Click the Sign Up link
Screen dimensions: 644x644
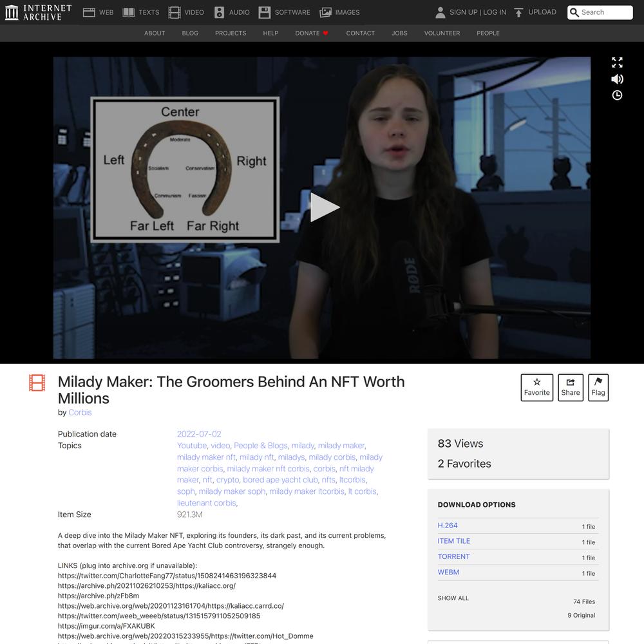click(464, 12)
